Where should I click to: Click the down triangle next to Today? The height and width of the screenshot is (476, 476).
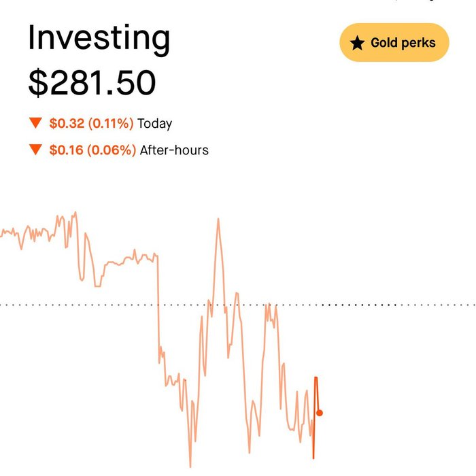pyautogui.click(x=35, y=123)
